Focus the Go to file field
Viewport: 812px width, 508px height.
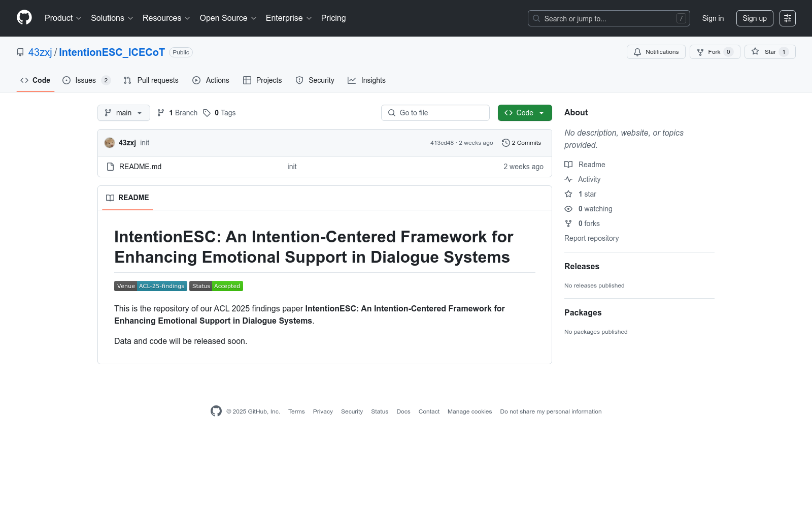[435, 113]
